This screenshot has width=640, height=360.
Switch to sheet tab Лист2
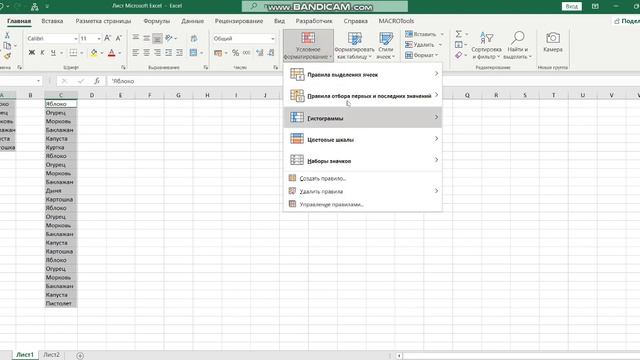(51, 355)
